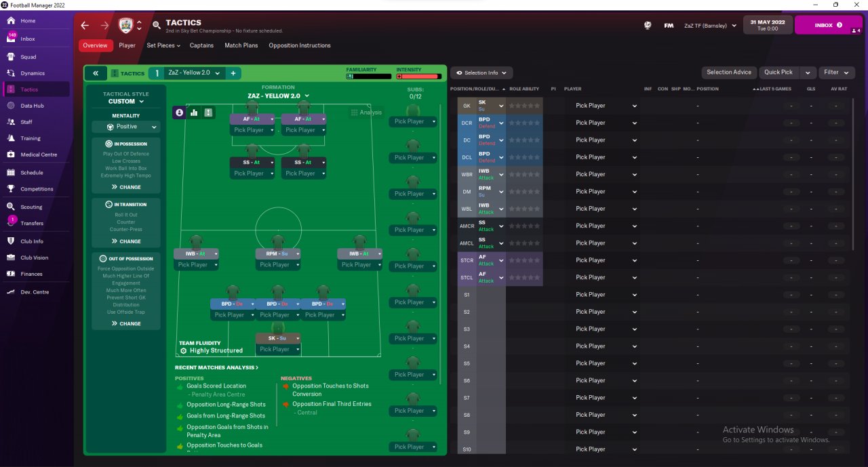Image resolution: width=868 pixels, height=467 pixels.
Task: Open the SK - Su goalkeeper role dropdown
Action: click(277, 338)
